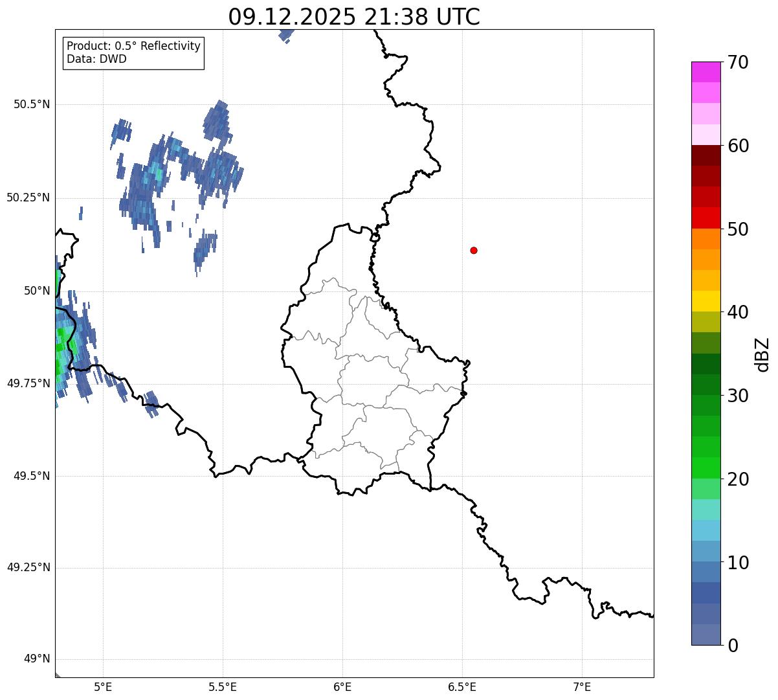
Task: Click the title "09.12.2025 21:38 UTC"
Action: pyautogui.click(x=354, y=17)
